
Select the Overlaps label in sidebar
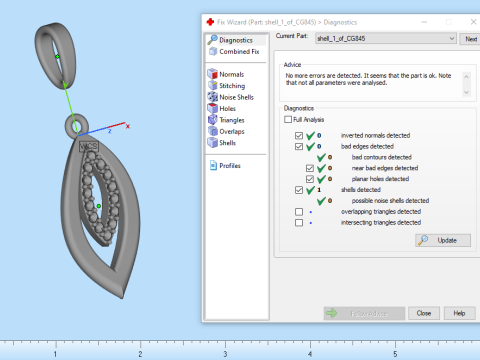click(232, 131)
